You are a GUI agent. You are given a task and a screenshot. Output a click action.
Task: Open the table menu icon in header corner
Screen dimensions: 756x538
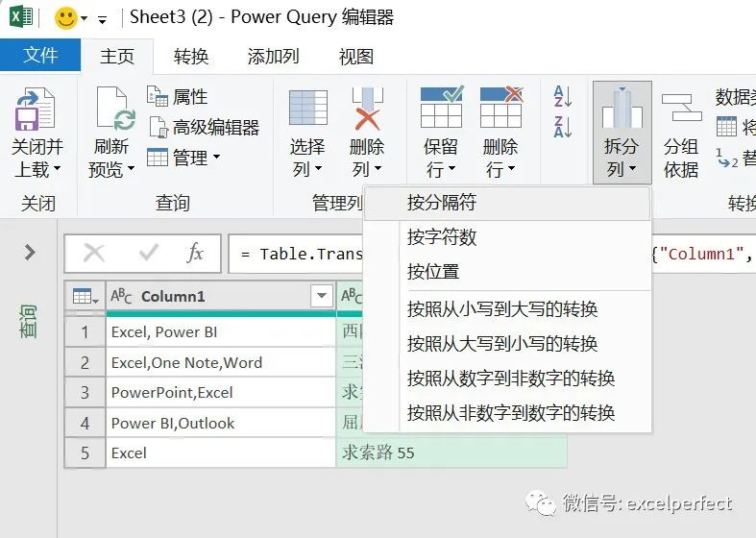[x=85, y=296]
